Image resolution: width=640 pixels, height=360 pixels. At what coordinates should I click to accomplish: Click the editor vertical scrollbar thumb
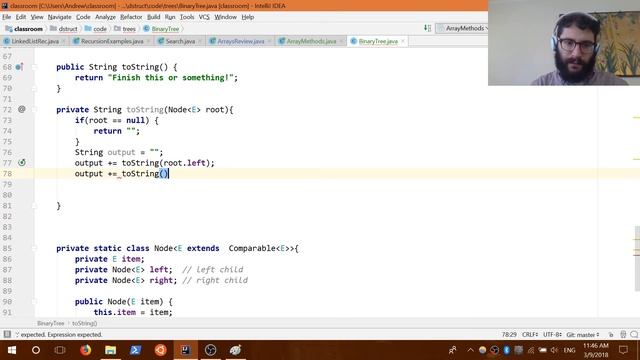pyautogui.click(x=637, y=258)
